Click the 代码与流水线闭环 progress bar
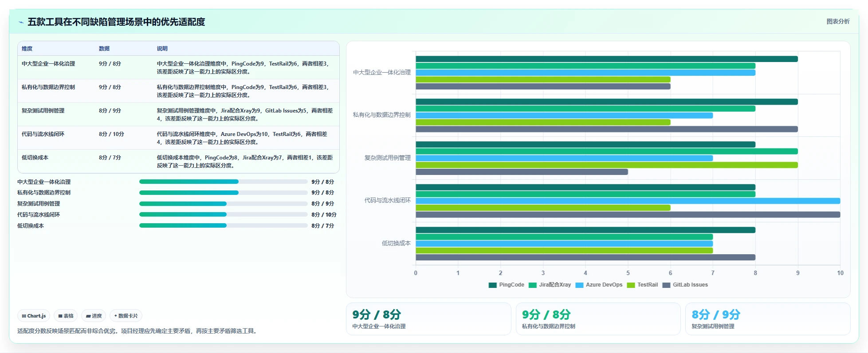 (x=223, y=214)
